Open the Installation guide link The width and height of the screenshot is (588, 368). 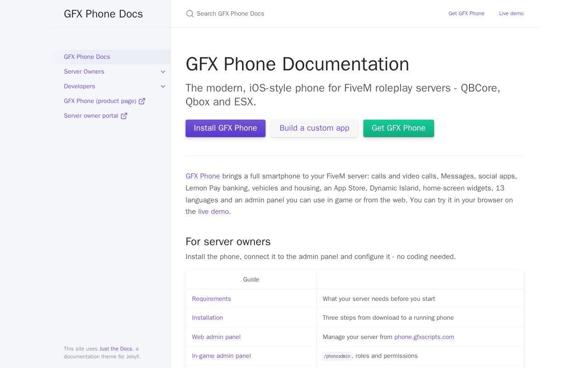click(207, 318)
